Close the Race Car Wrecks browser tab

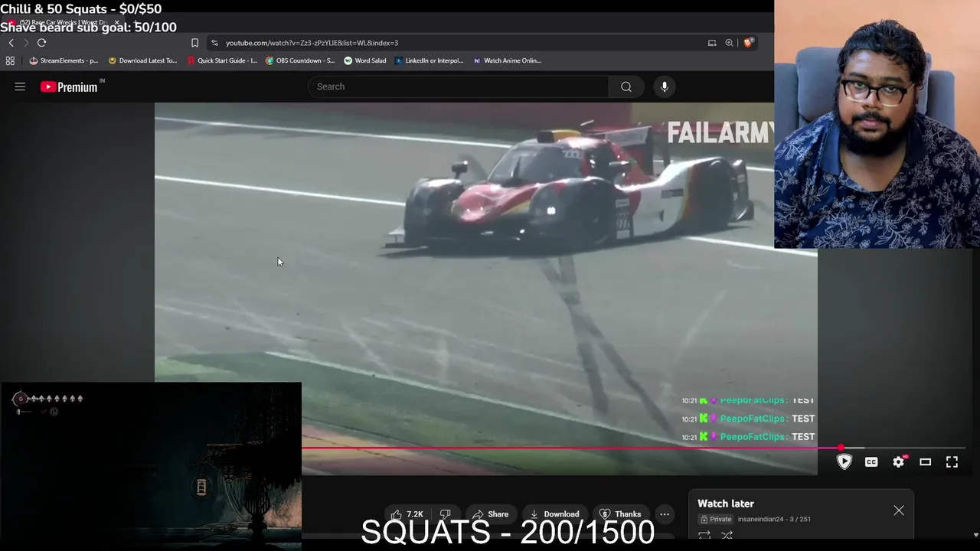point(116,23)
